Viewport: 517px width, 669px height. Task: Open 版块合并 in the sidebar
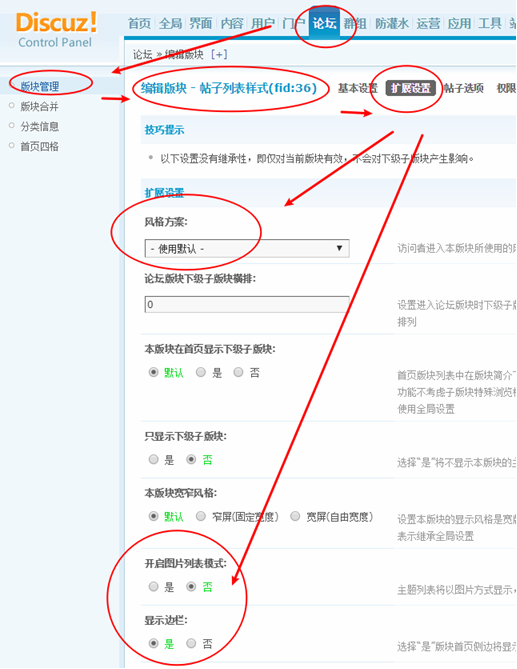point(40,106)
